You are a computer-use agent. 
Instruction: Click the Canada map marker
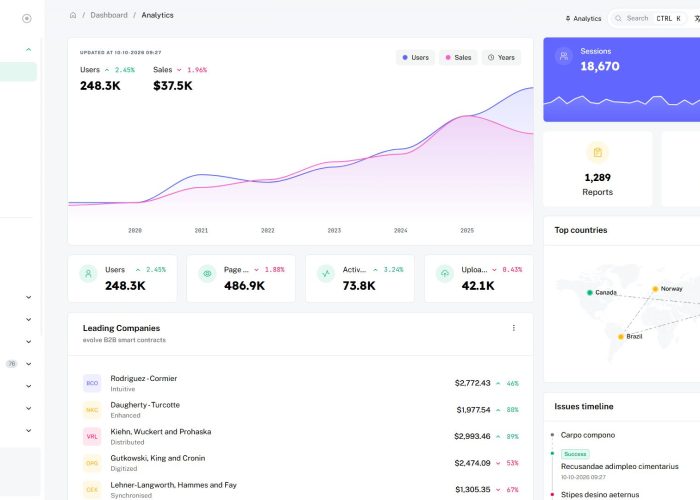589,292
